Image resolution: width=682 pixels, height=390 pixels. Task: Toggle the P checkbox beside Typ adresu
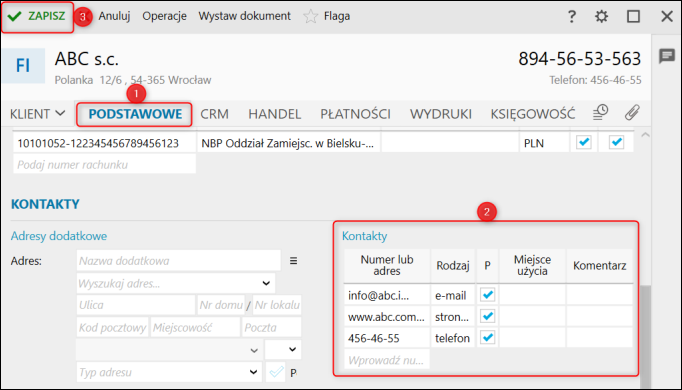coord(276,372)
